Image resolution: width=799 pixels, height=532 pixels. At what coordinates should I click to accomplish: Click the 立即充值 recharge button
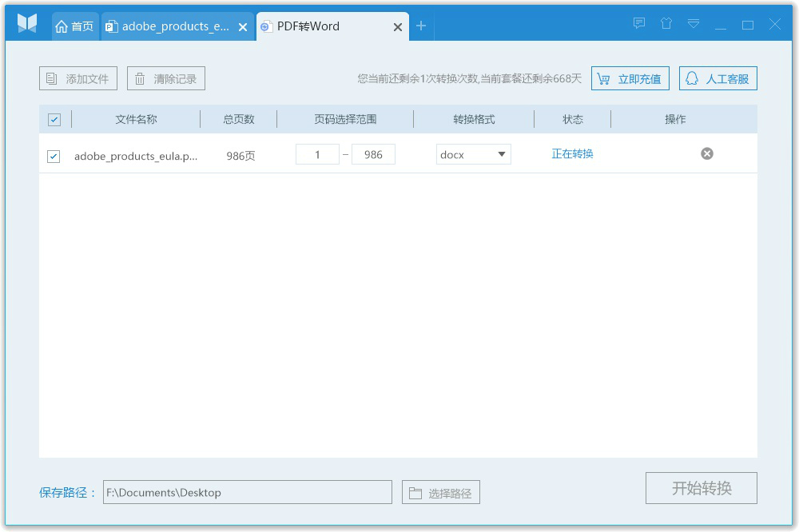(630, 77)
